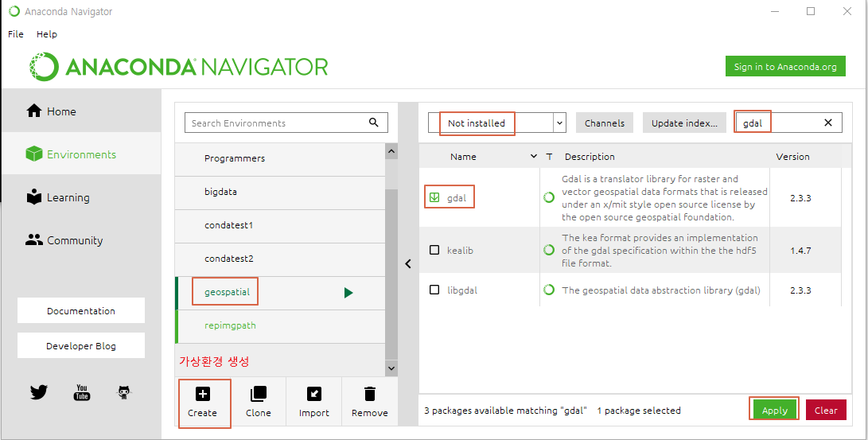Collapse the environments panel arrow

pyautogui.click(x=408, y=264)
